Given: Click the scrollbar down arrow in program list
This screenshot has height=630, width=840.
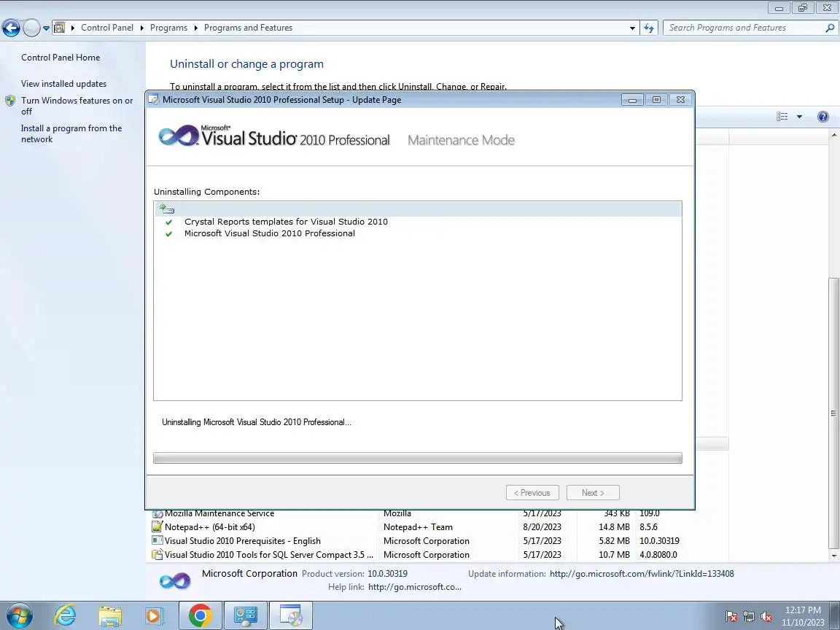Looking at the screenshot, I should tap(833, 556).
